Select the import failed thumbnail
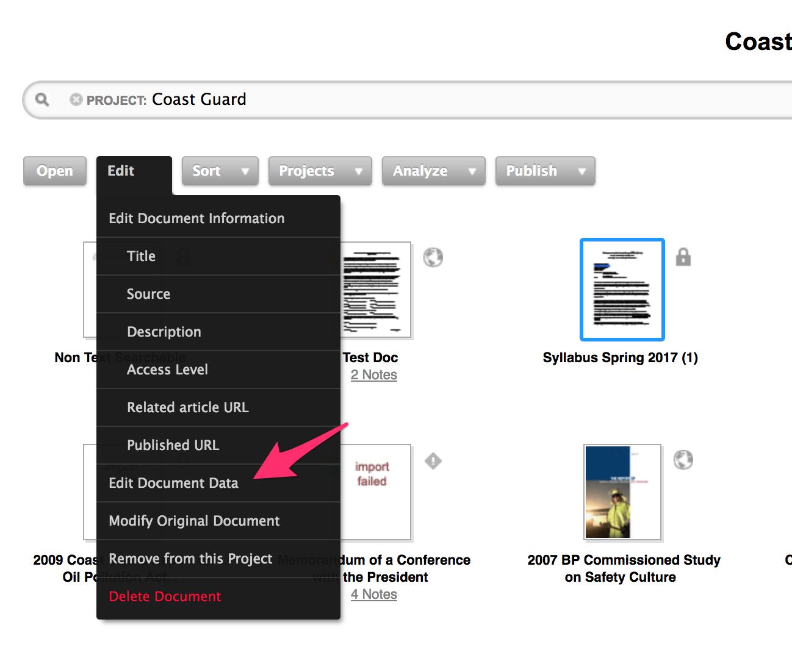The image size is (792, 672). pos(375,492)
